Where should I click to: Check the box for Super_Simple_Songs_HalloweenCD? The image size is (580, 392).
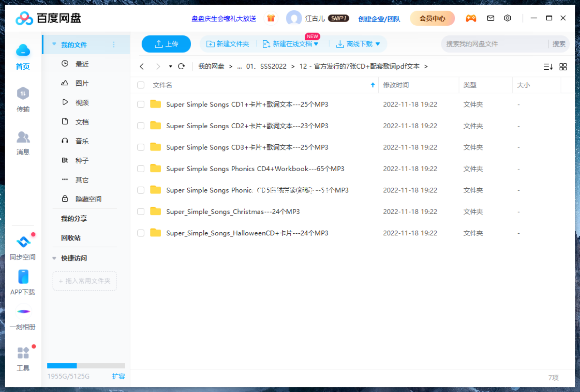141,233
